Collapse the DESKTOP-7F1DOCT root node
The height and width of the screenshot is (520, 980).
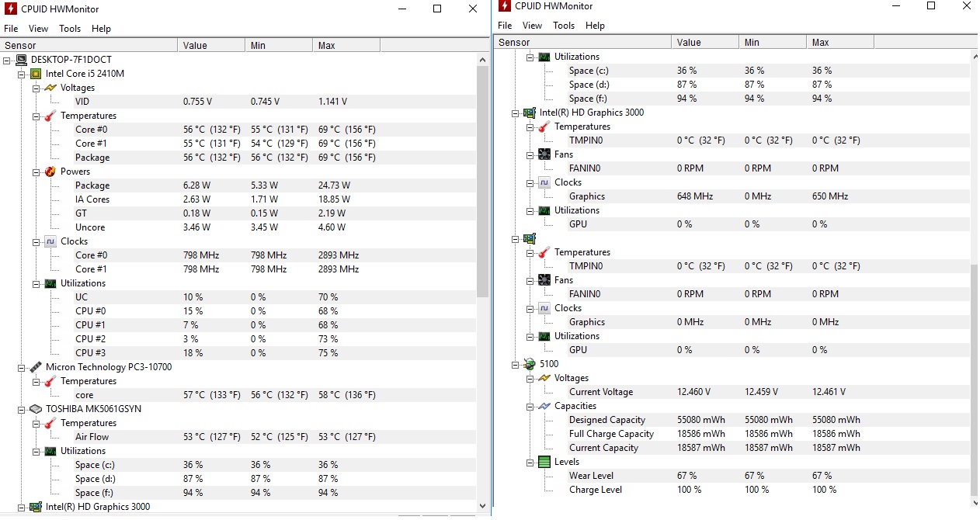[7, 60]
